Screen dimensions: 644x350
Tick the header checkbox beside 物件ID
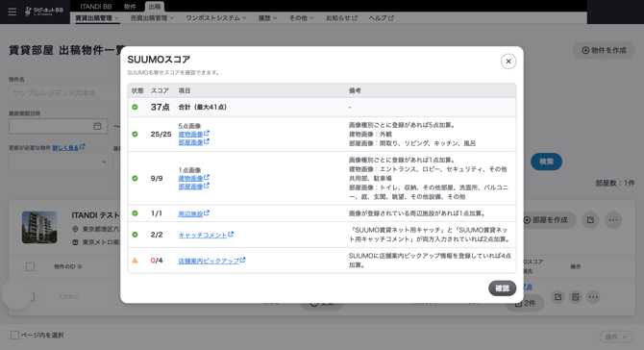tap(30, 266)
